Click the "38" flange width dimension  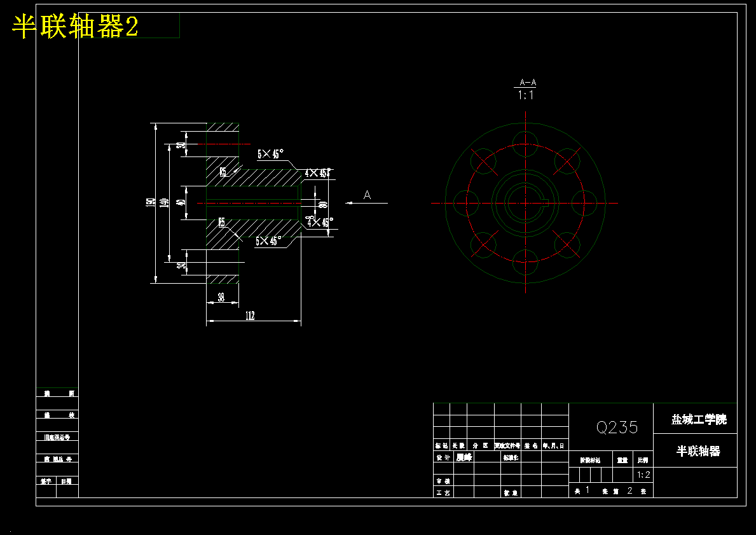(221, 297)
